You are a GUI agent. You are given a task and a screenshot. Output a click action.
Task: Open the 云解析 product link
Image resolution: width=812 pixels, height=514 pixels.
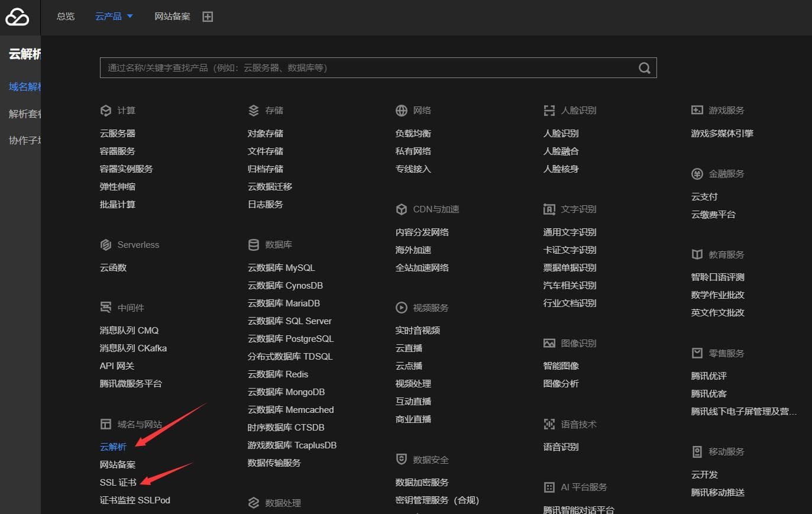(113, 447)
